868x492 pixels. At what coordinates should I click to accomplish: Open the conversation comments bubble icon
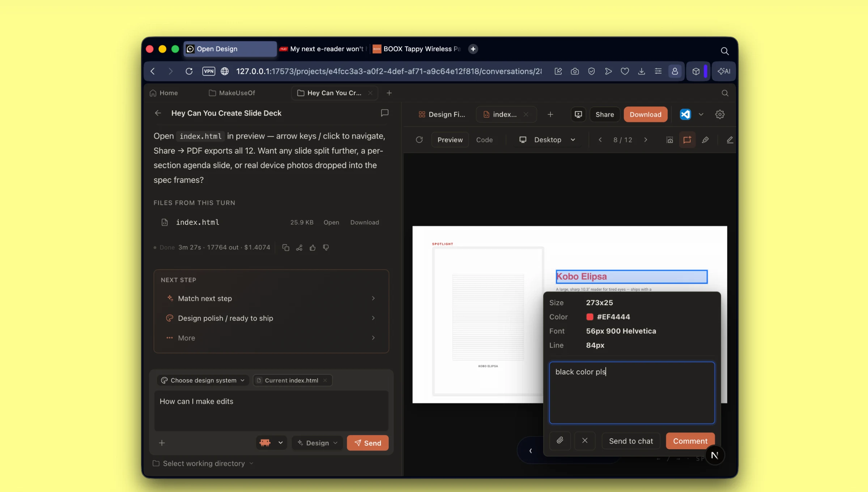(384, 113)
